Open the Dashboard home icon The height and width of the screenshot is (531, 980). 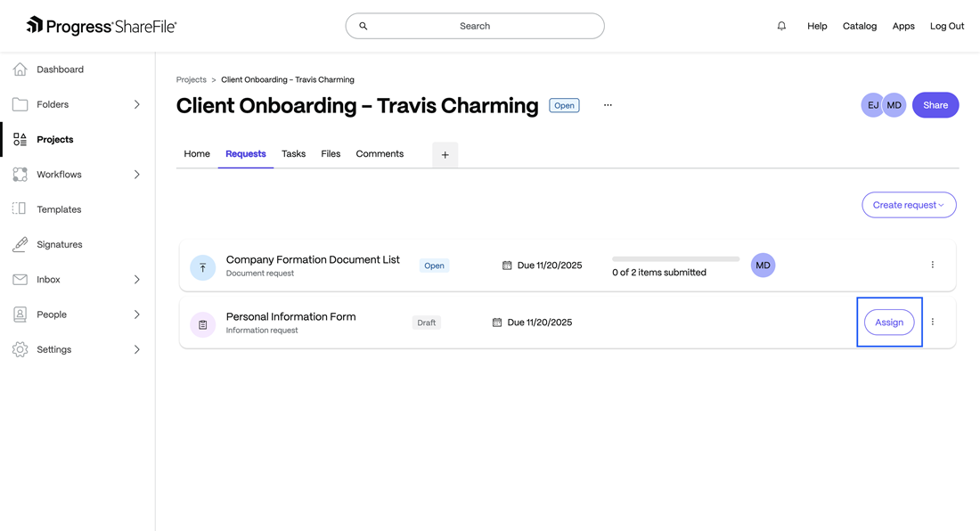[20, 69]
